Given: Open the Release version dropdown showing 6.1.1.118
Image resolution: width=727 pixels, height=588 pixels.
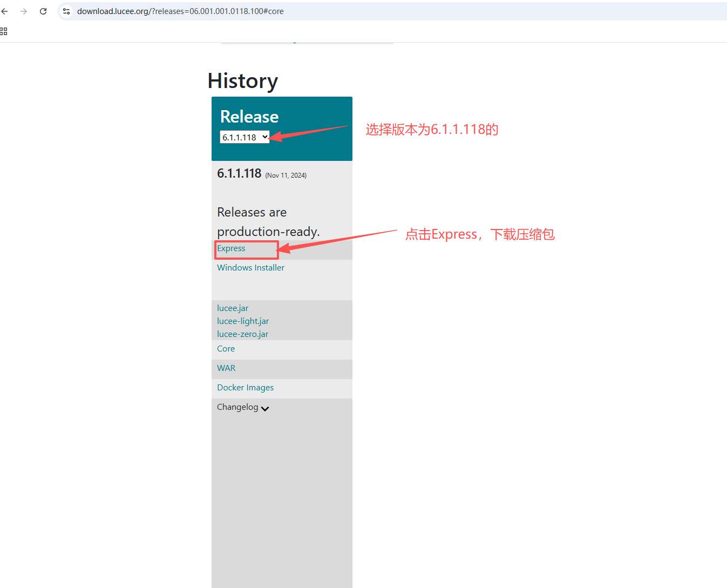Looking at the screenshot, I should click(x=244, y=137).
